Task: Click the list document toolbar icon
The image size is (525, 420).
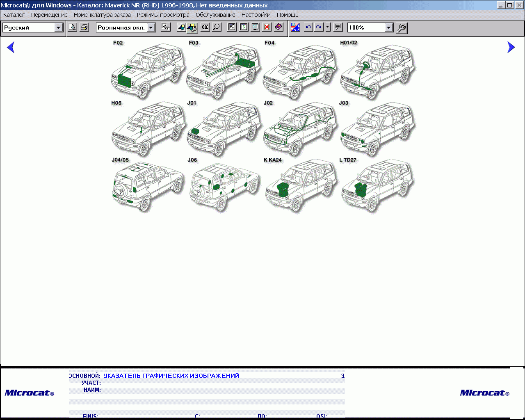Action: click(232, 27)
